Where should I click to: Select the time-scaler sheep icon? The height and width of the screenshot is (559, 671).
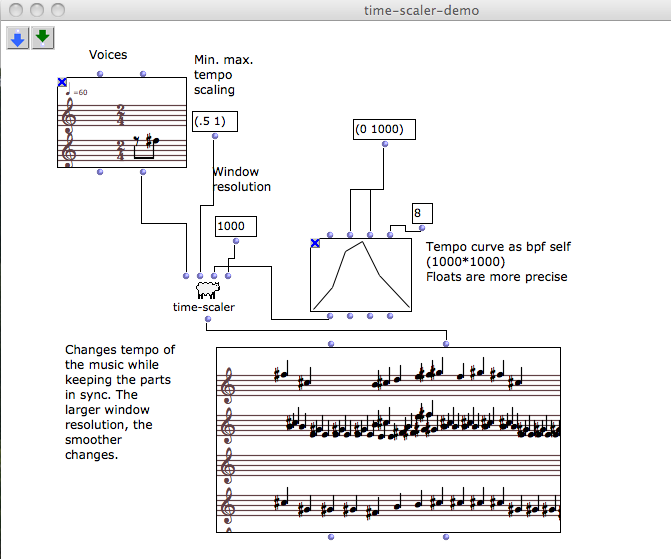pyautogui.click(x=207, y=290)
